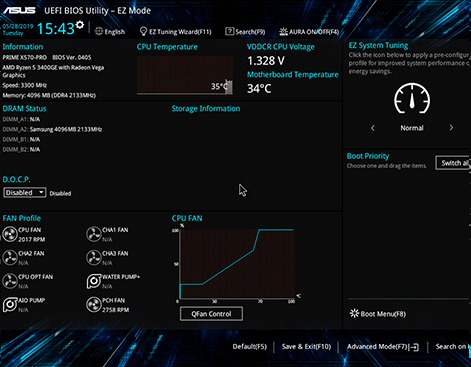The height and width of the screenshot is (367, 471).
Task: Click Save & Exit(F10)
Action: (306, 347)
